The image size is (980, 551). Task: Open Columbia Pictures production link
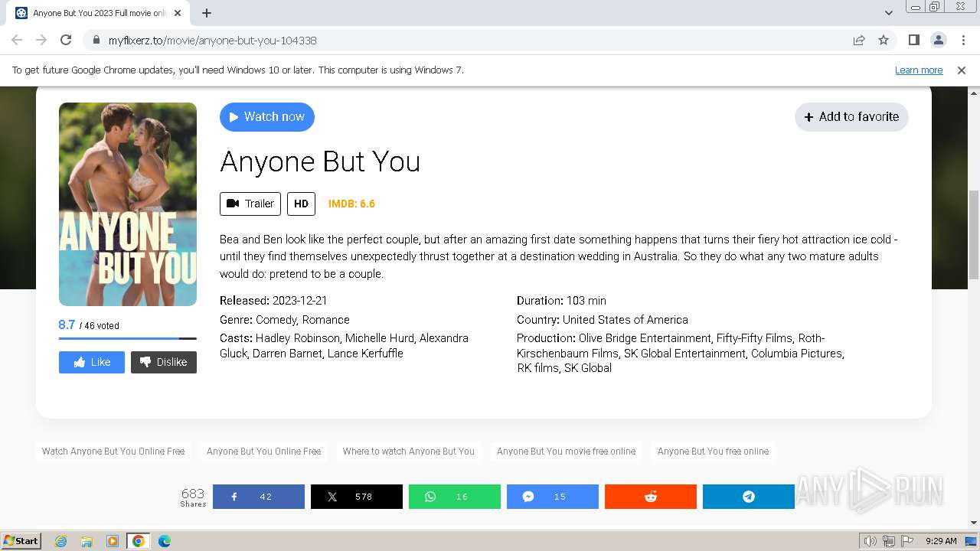(796, 353)
